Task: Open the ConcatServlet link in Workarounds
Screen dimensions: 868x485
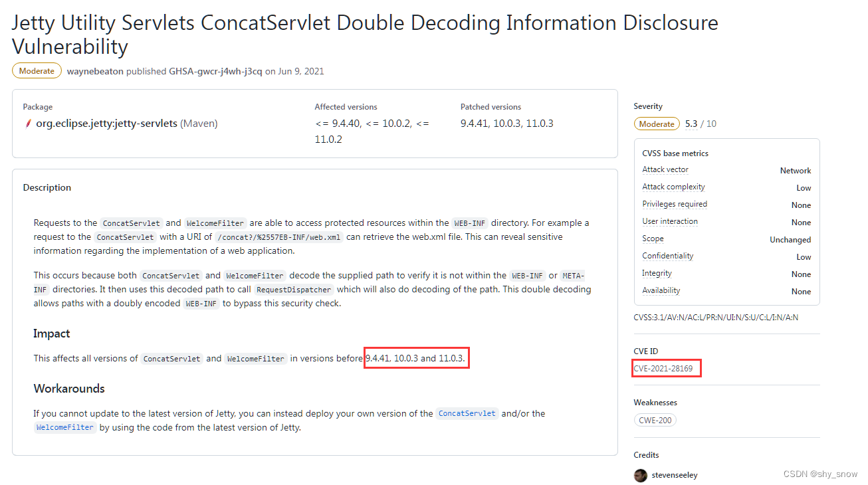Action: pyautogui.click(x=467, y=413)
